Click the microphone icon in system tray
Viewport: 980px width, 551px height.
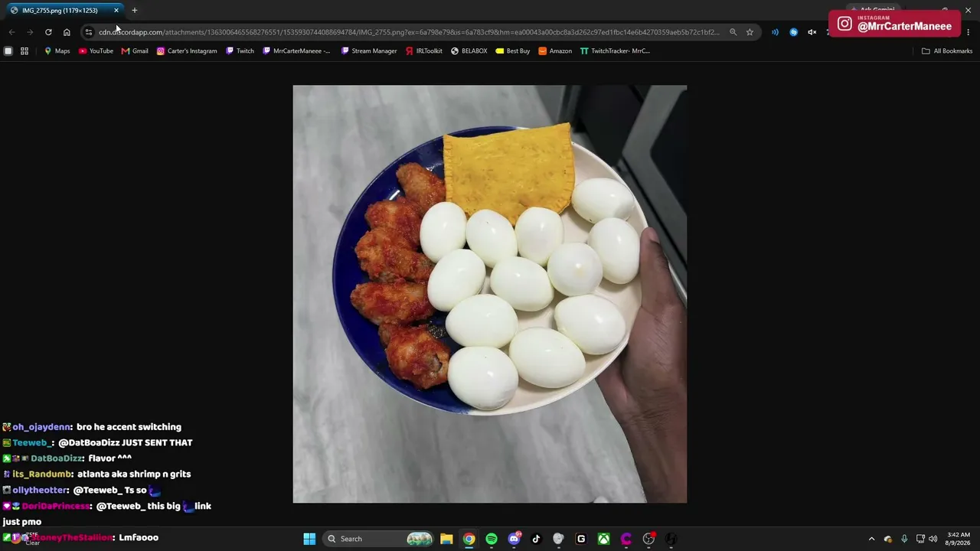point(904,539)
